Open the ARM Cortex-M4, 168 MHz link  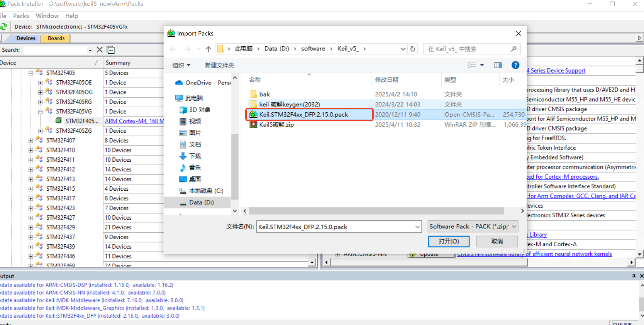[134, 121]
